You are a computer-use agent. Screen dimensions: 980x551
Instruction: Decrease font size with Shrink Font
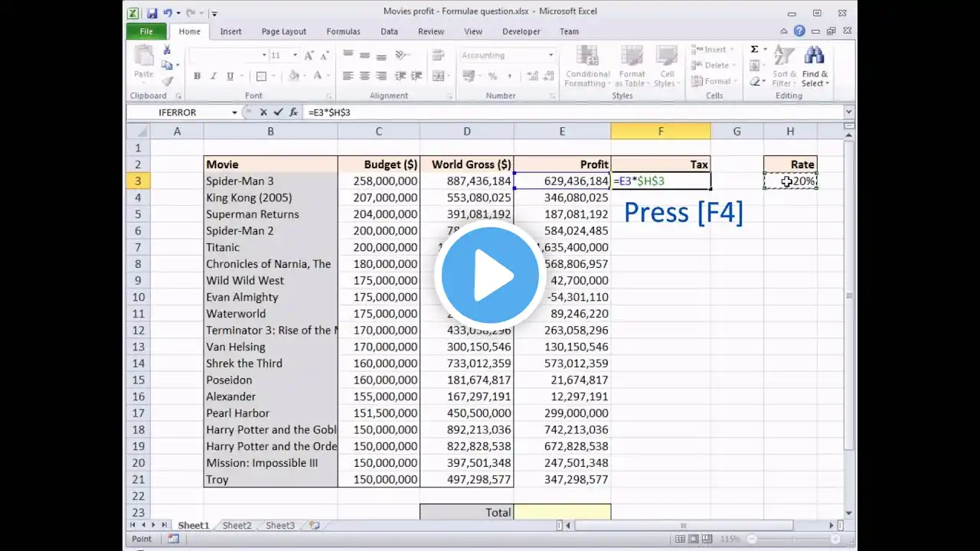(x=324, y=55)
